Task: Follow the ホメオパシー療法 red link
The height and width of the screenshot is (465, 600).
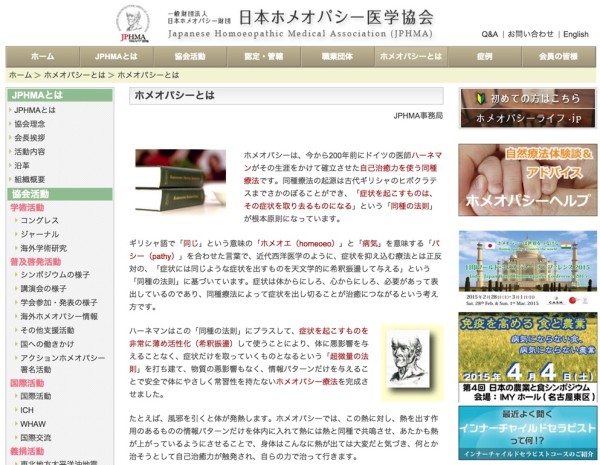Action: (x=307, y=382)
